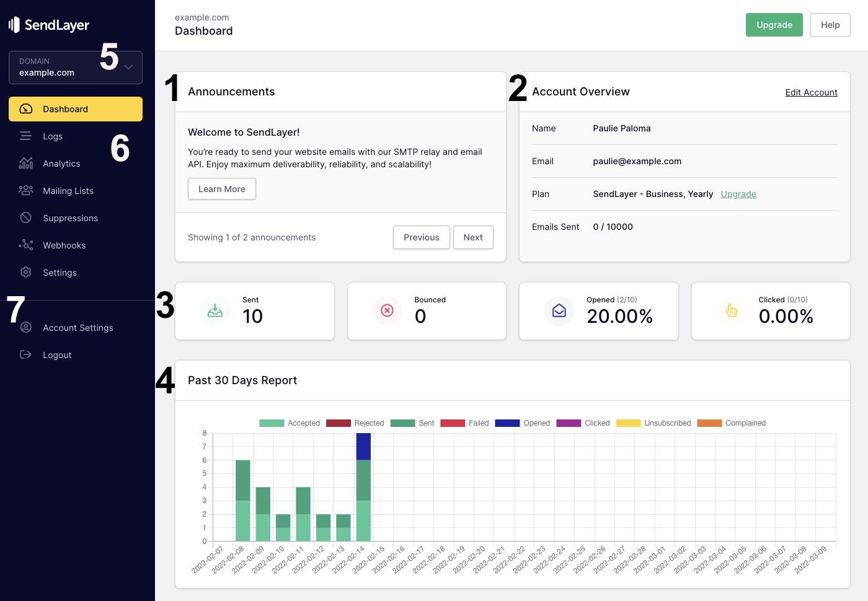The width and height of the screenshot is (868, 601).
Task: Toggle the Opened legend swatch off
Action: [x=507, y=423]
